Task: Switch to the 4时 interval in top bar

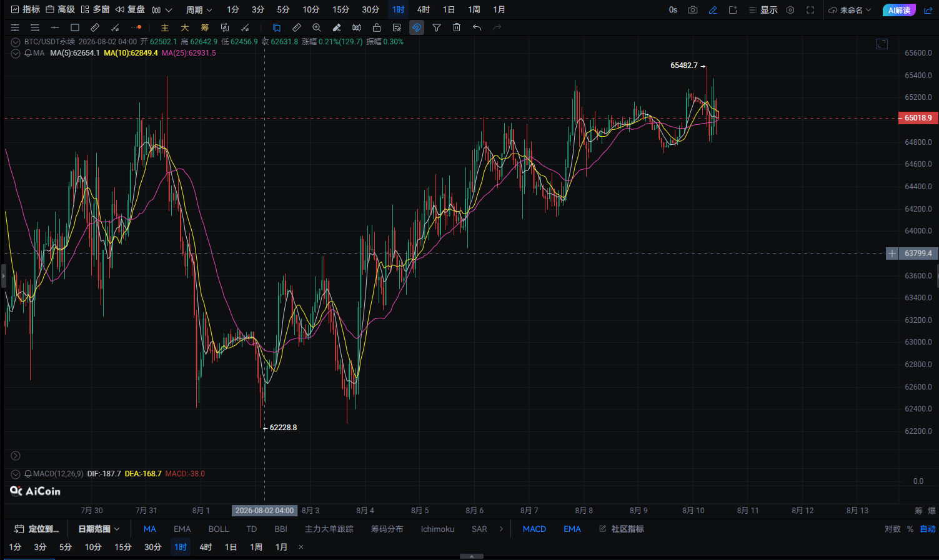Action: click(x=424, y=10)
